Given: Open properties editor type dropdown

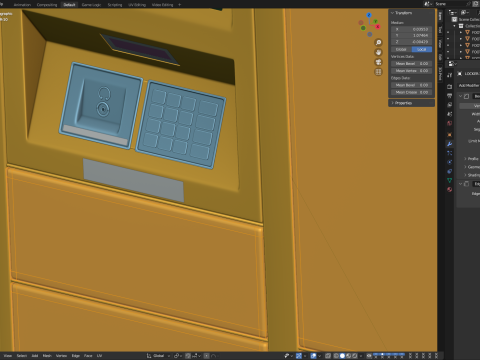Looking at the screenshot, I should 452,63.
